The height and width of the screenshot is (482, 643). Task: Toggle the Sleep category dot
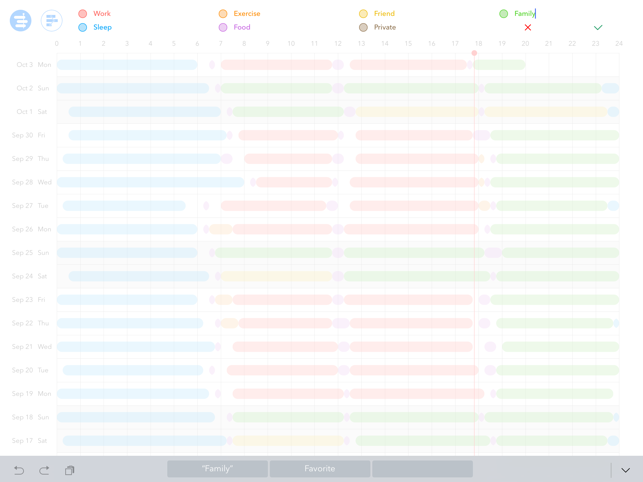click(83, 28)
